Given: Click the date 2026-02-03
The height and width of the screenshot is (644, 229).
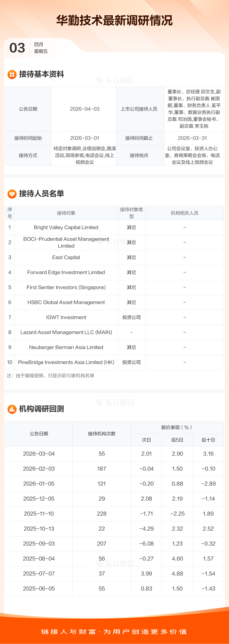Looking at the screenshot, I should click(39, 469).
